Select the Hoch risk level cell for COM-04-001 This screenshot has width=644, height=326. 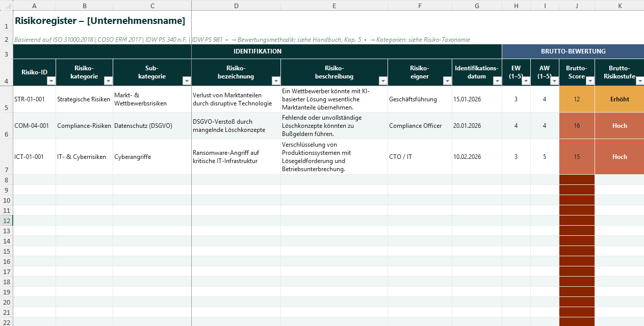point(619,125)
